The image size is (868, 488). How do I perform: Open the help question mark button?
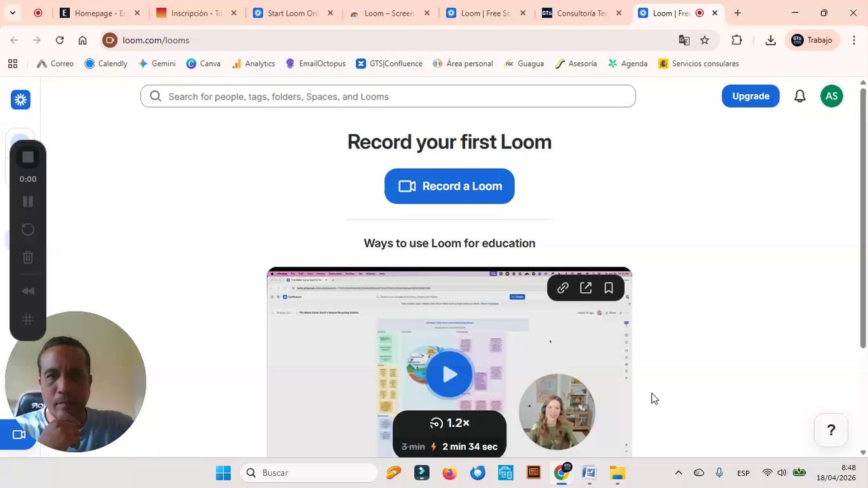point(831,430)
